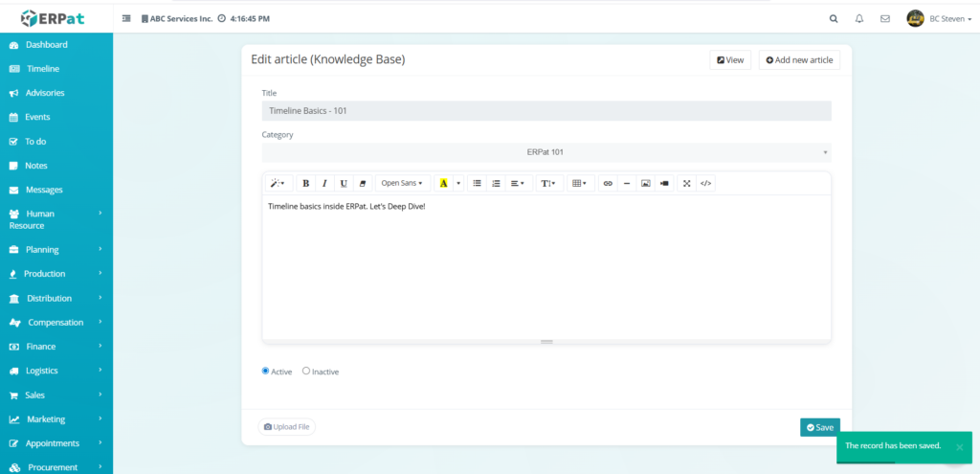The image size is (980, 474).
Task: Toggle fullscreen mode of the editor
Action: point(686,183)
